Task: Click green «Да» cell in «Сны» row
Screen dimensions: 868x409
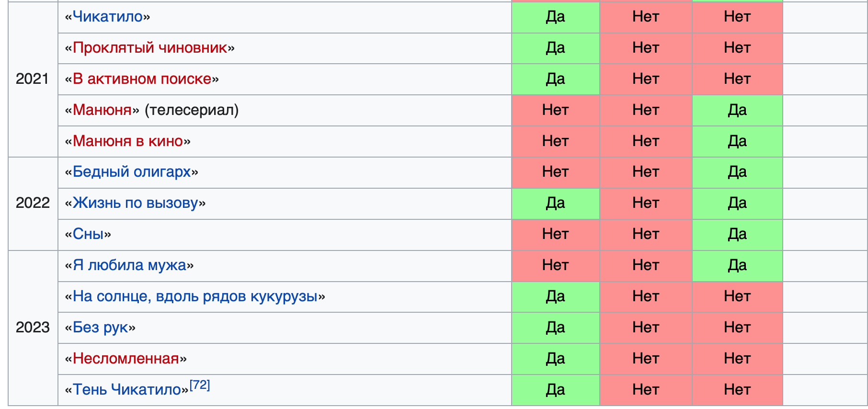Action: coord(738,235)
